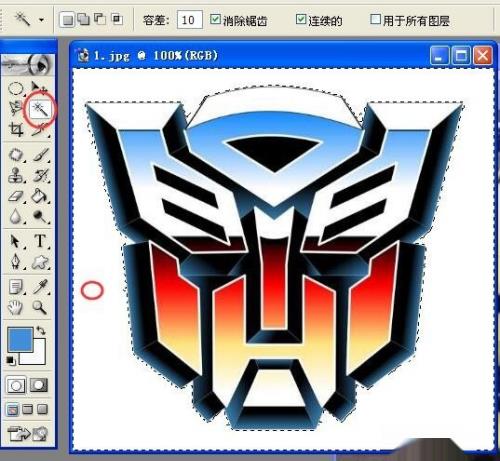Select the Paint Bucket tool
Image resolution: width=500 pixels, height=461 pixels.
pyautogui.click(x=41, y=196)
